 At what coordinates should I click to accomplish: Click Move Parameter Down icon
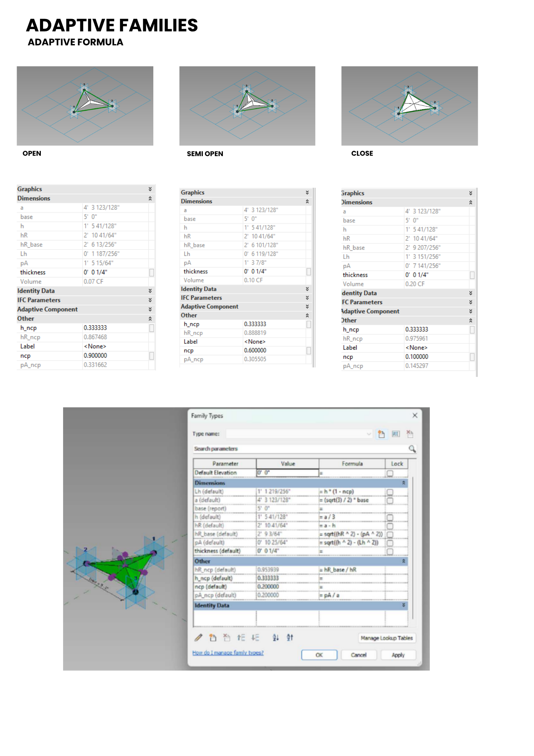(x=255, y=638)
